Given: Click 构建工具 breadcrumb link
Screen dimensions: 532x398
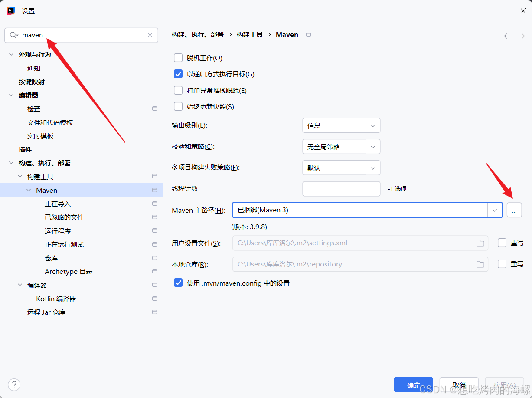Looking at the screenshot, I should [250, 35].
